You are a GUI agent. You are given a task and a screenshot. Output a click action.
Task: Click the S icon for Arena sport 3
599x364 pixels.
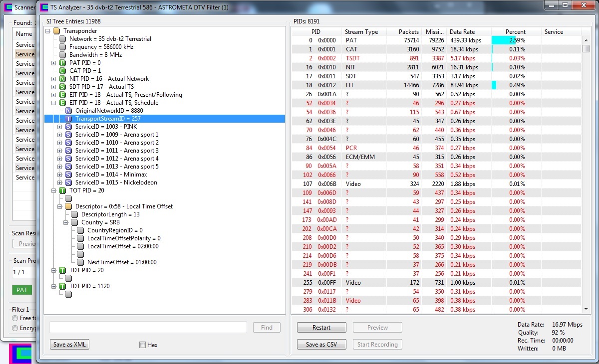coord(68,151)
